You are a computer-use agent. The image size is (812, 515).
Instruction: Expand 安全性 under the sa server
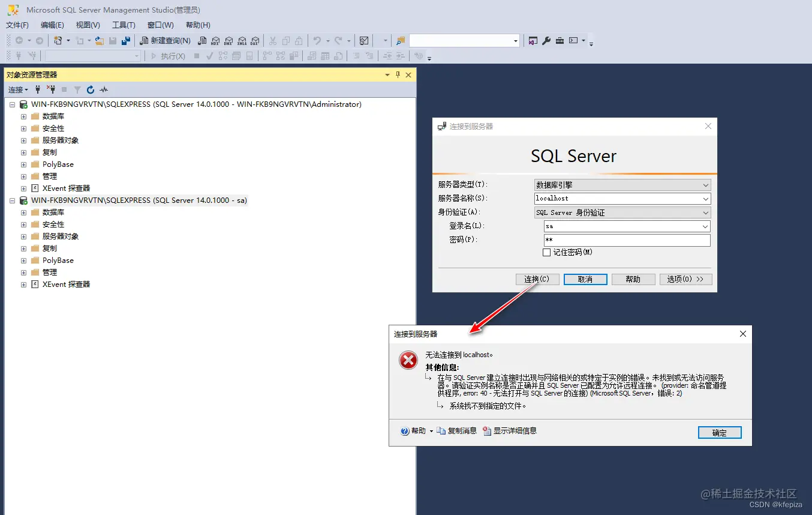pos(23,224)
